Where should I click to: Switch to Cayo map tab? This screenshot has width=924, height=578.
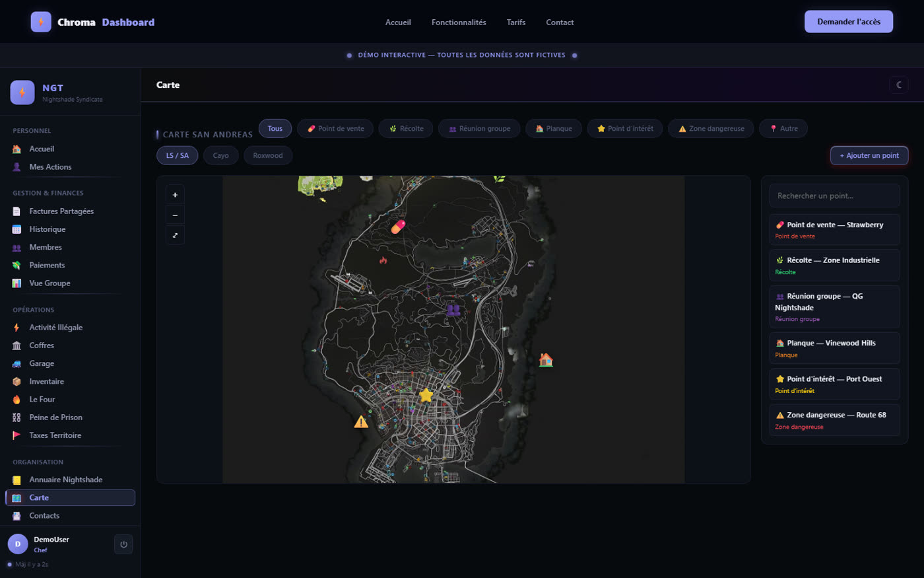coord(221,155)
